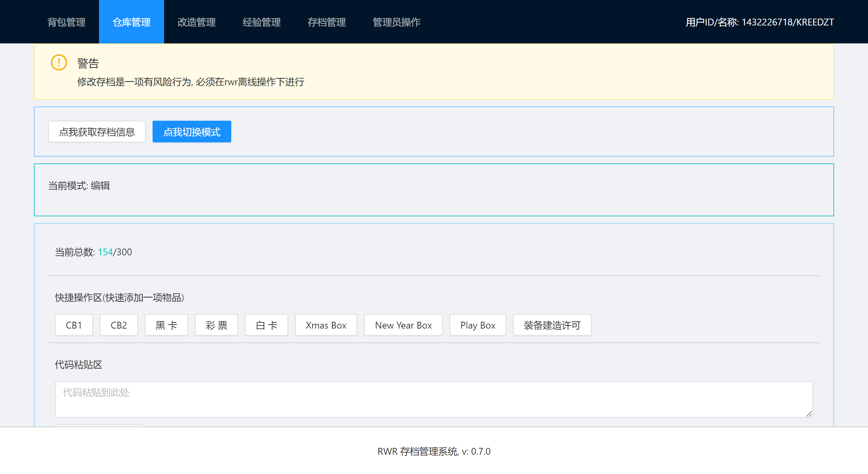Screen dimensions: 868x474
Task: Select the 黑卡 quick-add icon
Action: pos(166,325)
